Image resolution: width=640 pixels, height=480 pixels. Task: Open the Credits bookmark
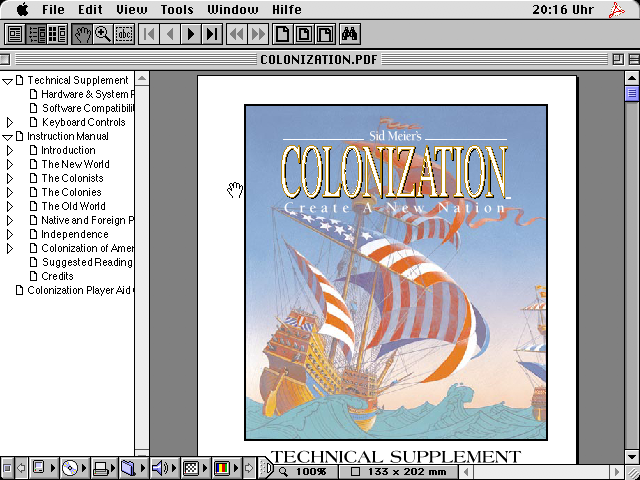pyautogui.click(x=57, y=276)
